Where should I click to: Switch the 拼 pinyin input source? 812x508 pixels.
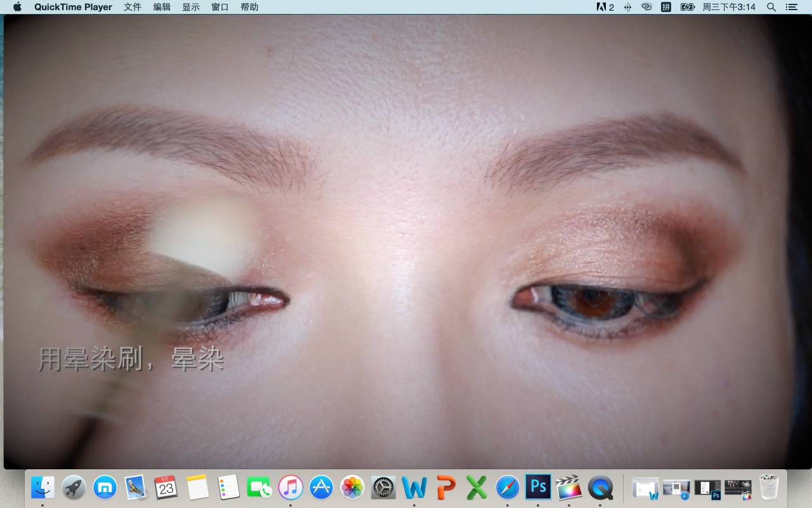tap(666, 7)
